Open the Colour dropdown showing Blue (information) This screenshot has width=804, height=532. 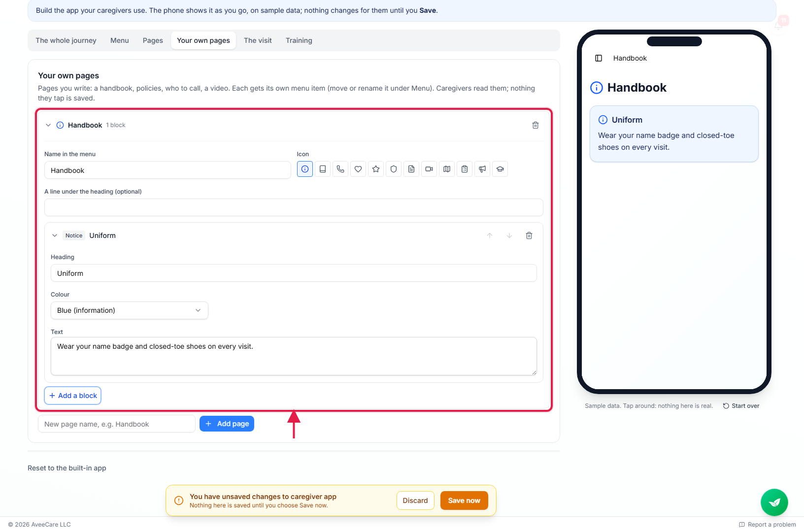[130, 310]
